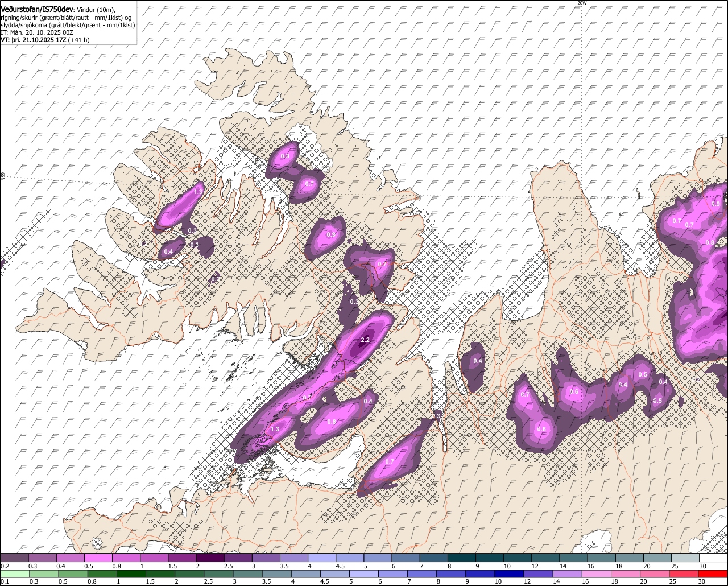
Task: Click the '4.5' label on the rain legend
Action: [325, 581]
